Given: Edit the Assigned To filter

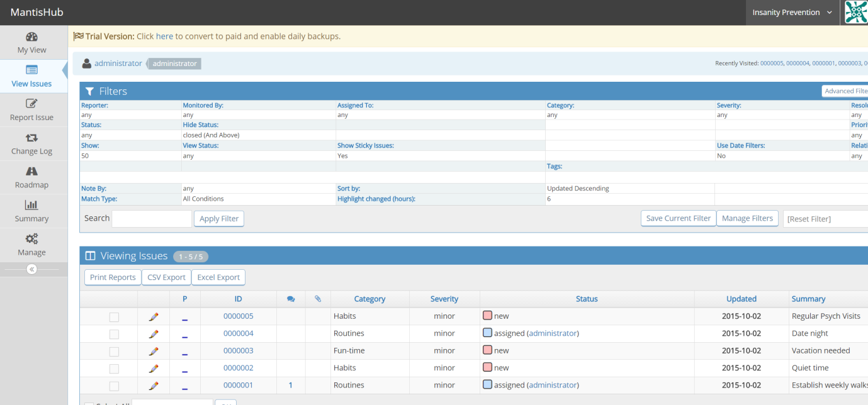Looking at the screenshot, I should [356, 106].
